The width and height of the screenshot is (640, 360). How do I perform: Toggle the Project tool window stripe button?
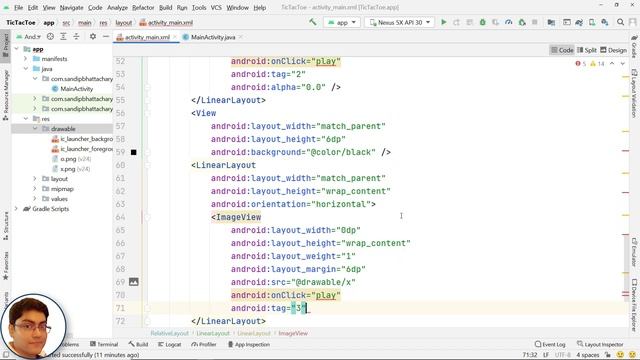tap(6, 46)
